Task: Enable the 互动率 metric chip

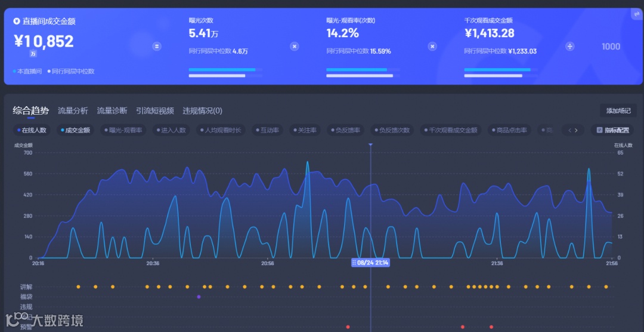Action: click(267, 130)
